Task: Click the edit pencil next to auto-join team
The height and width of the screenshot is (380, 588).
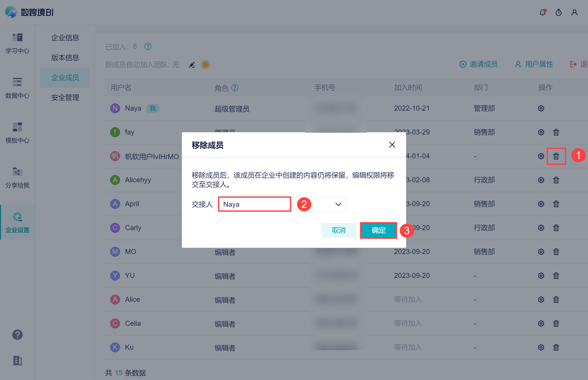Action: point(192,65)
